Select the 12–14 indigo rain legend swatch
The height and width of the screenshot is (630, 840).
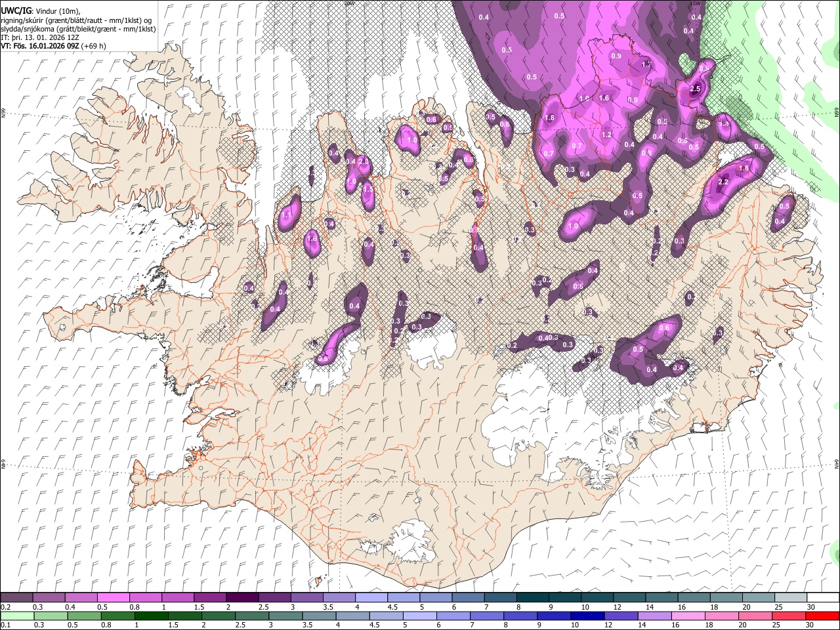621,616
